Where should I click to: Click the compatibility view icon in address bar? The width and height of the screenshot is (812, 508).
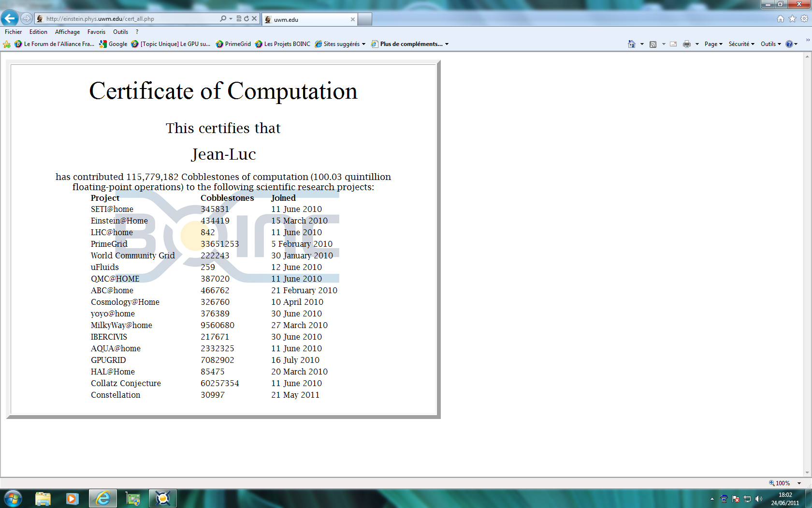coord(239,18)
